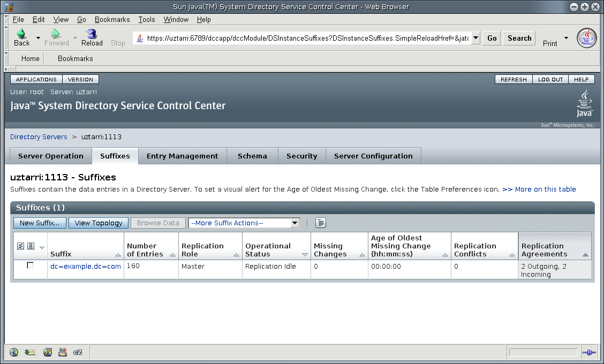Open the File menu

point(18,19)
